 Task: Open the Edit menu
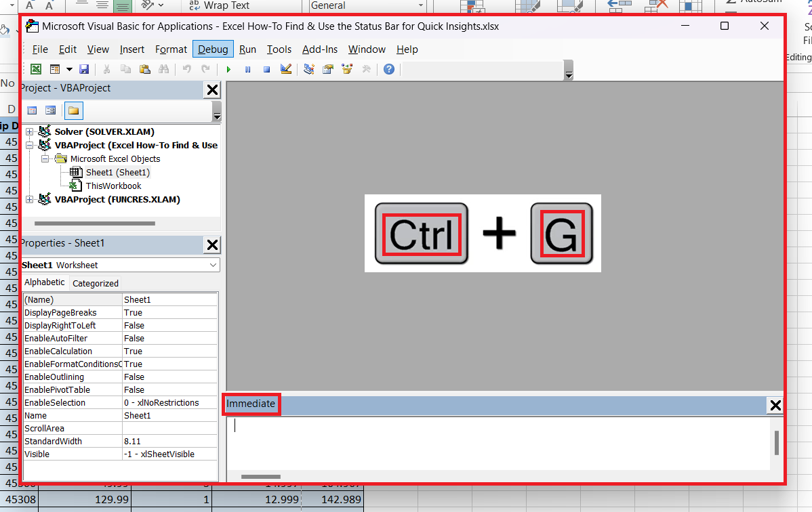point(67,49)
